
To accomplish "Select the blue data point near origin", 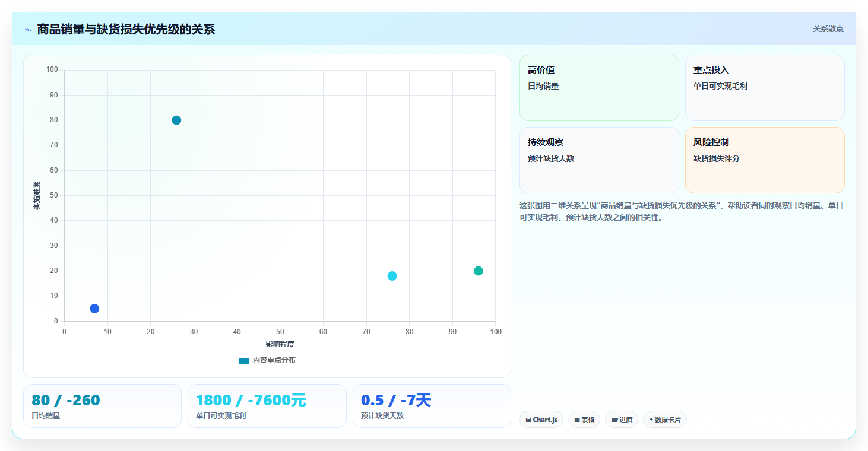I will (x=94, y=309).
